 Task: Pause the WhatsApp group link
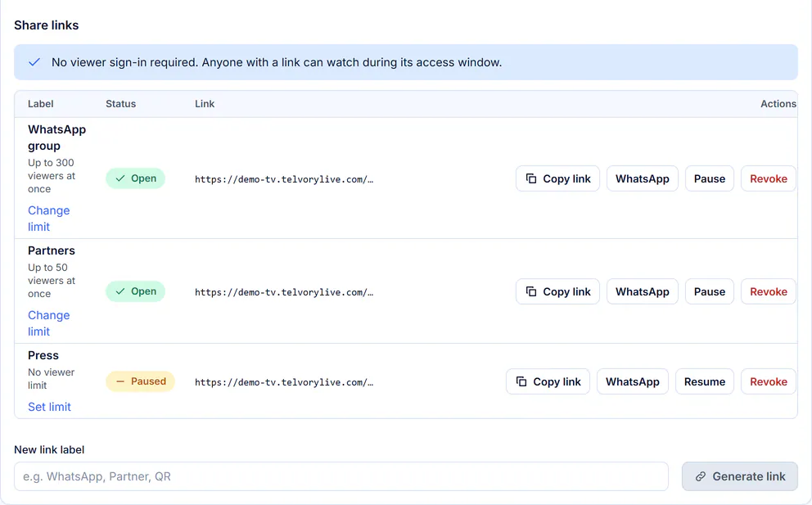tap(710, 178)
